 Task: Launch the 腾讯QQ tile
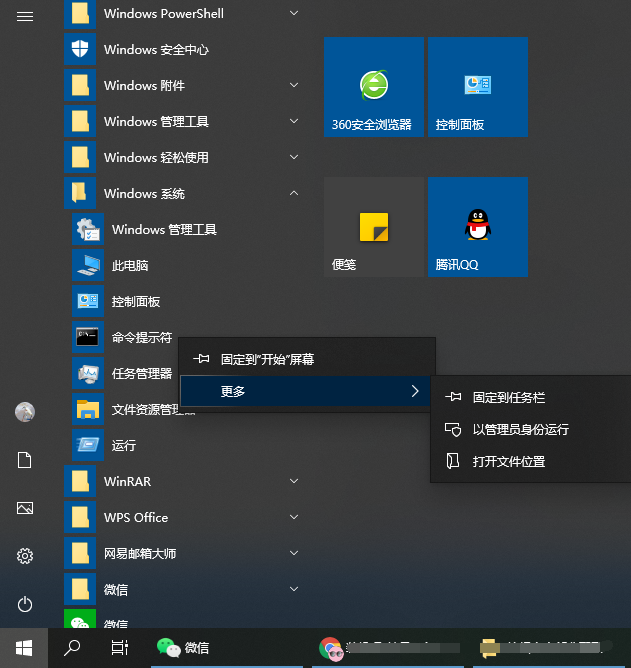coord(477,227)
